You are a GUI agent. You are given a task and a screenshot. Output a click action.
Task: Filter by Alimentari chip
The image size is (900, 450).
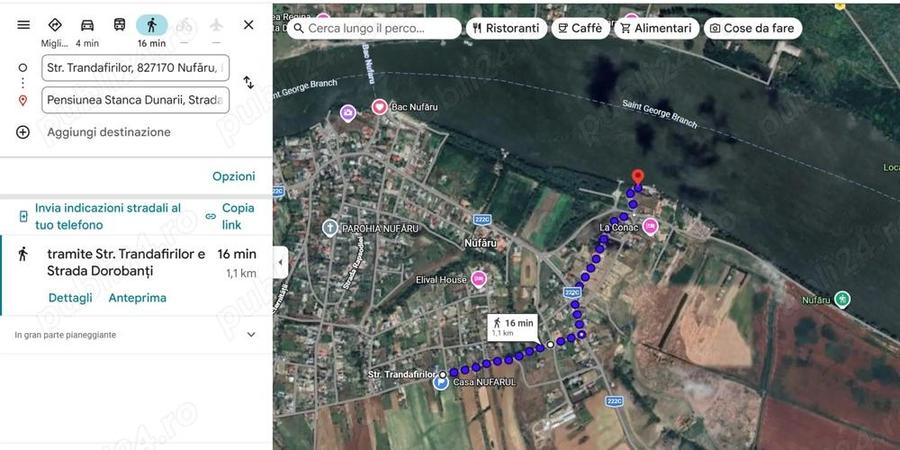[x=657, y=28]
